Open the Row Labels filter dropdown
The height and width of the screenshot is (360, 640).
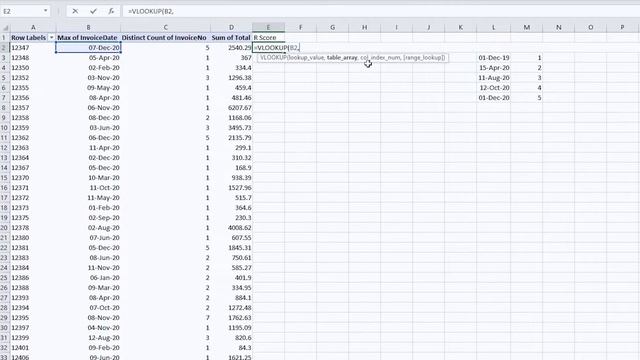pyautogui.click(x=51, y=38)
